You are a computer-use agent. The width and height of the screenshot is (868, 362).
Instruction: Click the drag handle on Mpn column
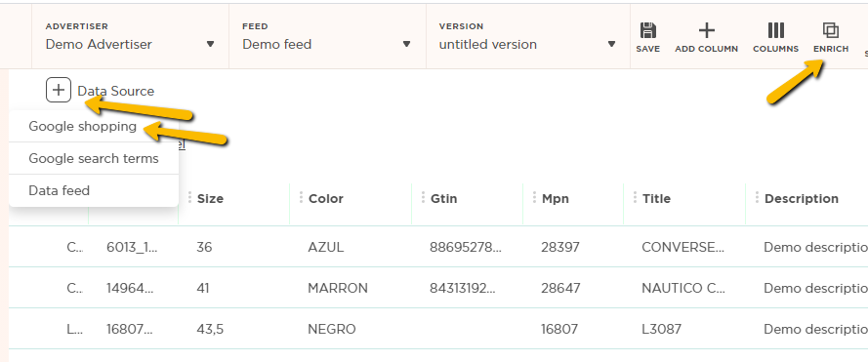click(x=534, y=197)
